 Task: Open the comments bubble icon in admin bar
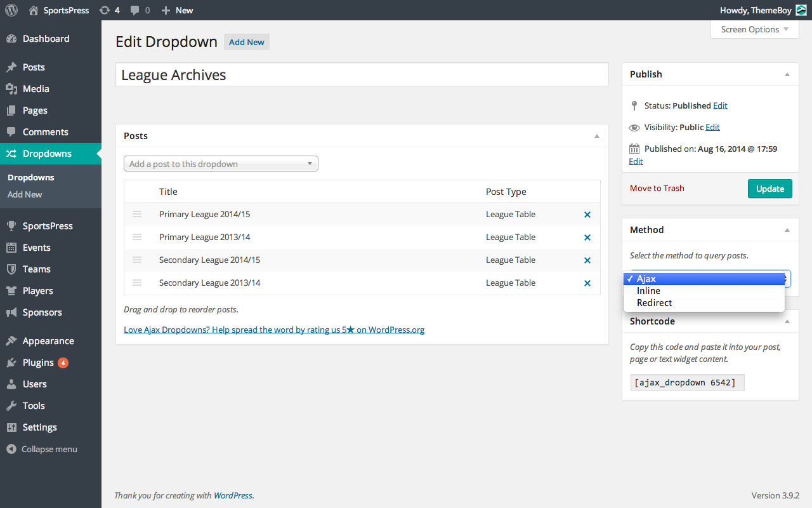pos(135,11)
